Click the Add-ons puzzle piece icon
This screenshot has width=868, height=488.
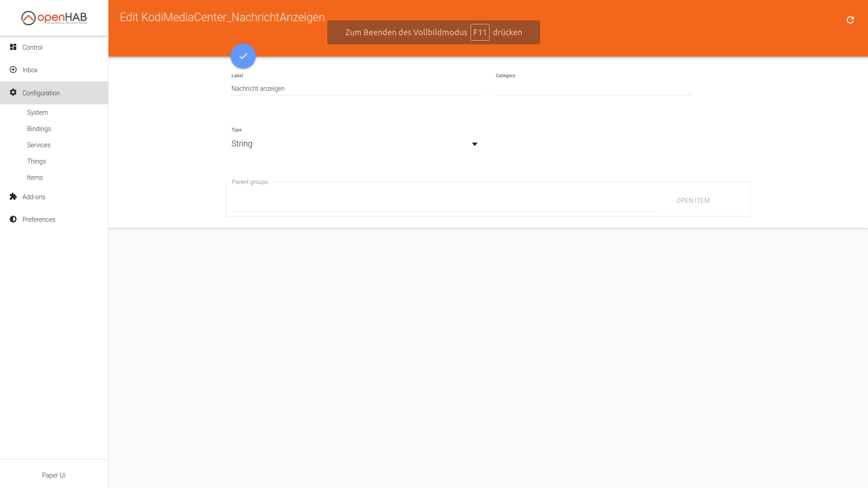(x=13, y=197)
